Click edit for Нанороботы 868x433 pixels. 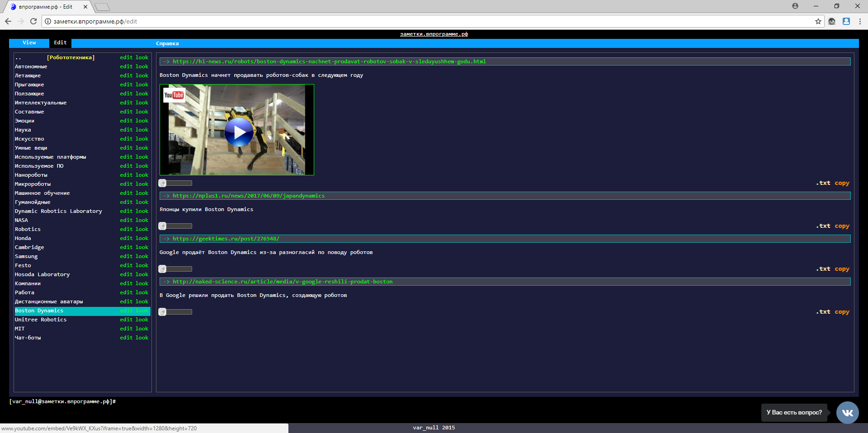(x=126, y=175)
